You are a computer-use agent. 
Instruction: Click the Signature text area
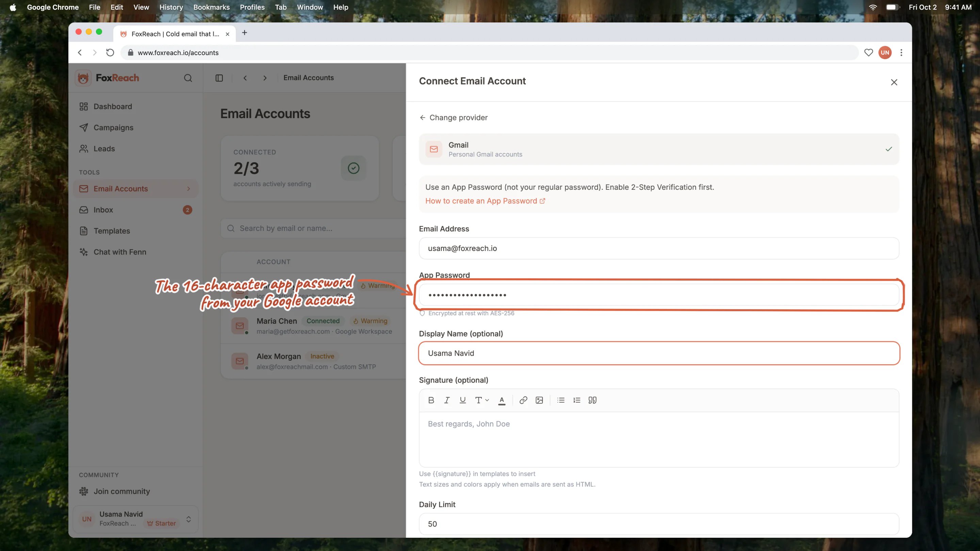pos(659,439)
